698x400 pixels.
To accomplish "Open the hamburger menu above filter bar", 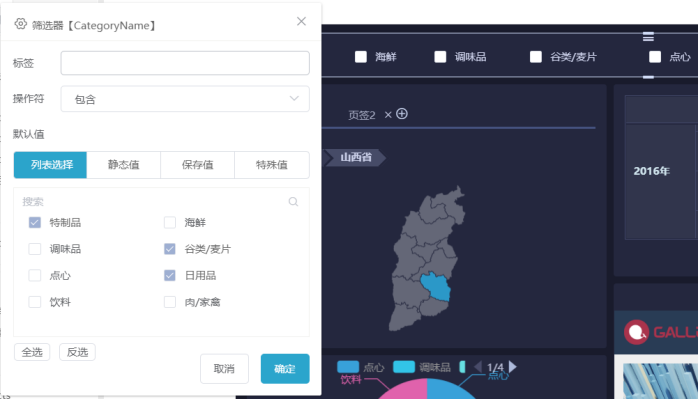I will pyautogui.click(x=648, y=36).
